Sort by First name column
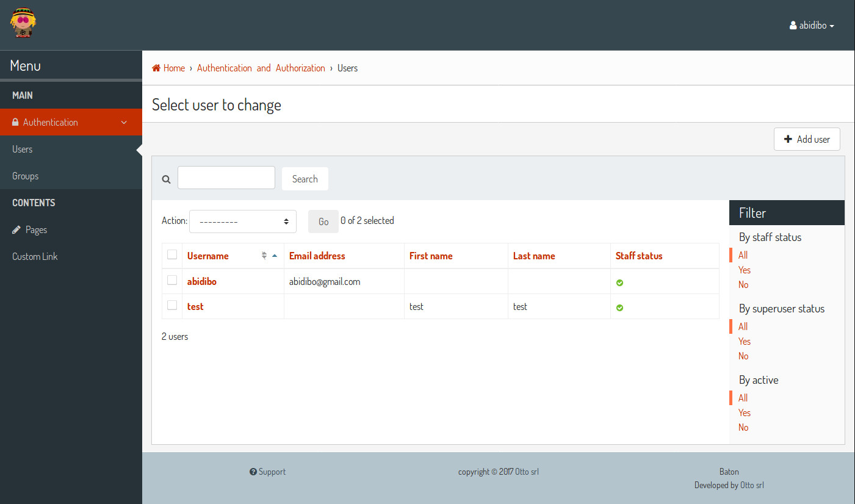The width and height of the screenshot is (855, 504). pos(431,256)
